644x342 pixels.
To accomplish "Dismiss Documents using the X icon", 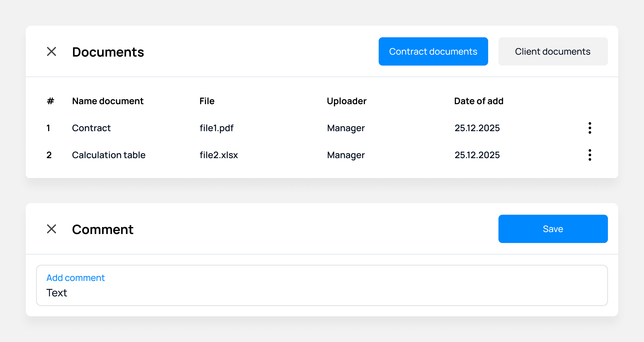I will [x=52, y=52].
